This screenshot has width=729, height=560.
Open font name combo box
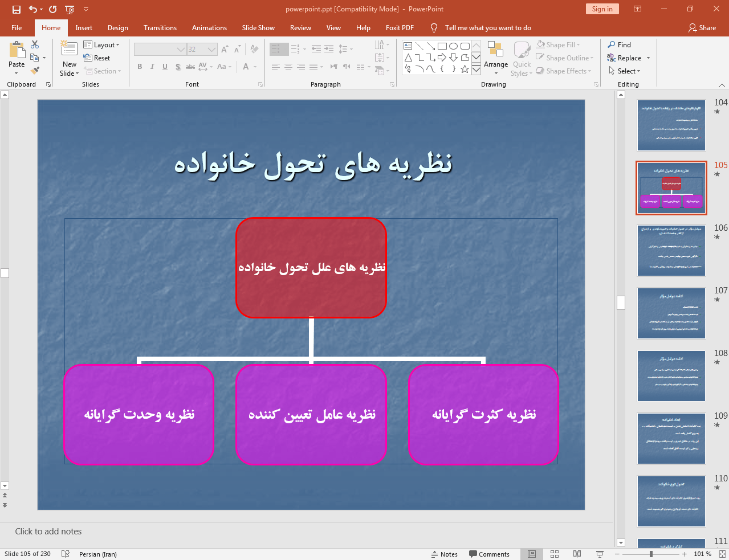click(160, 50)
